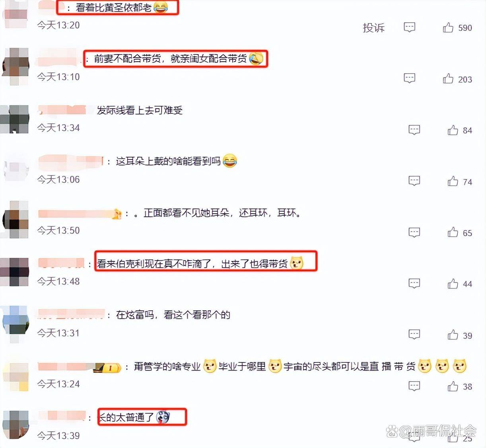This screenshot has height=448, width=486.
Task: Thumbs up the 伯克利 comment
Action: click(x=453, y=284)
